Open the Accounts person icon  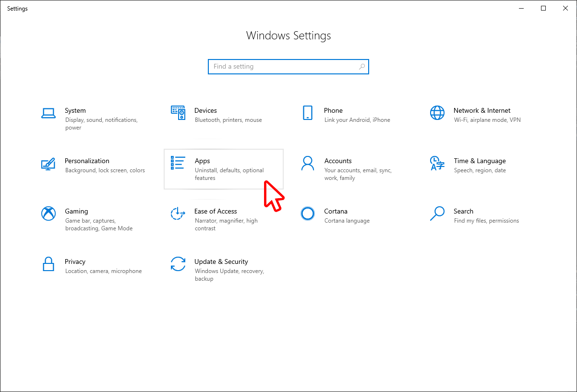point(308,163)
